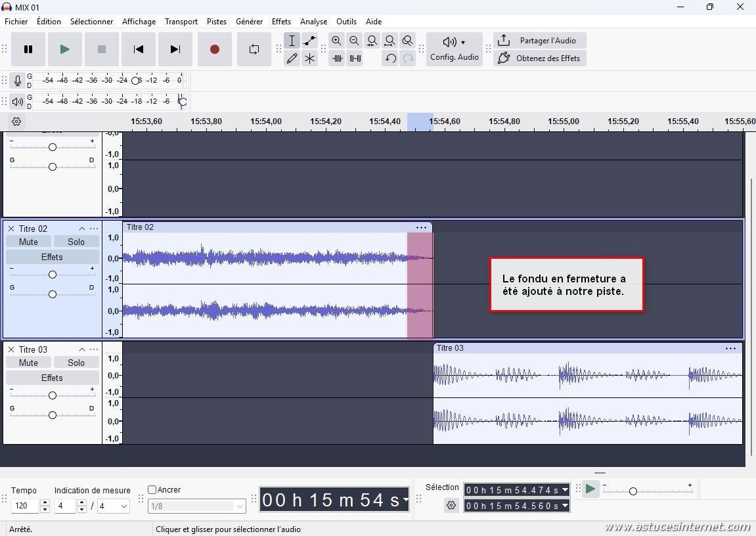Skip to start of project
This screenshot has height=536, width=756.
pyautogui.click(x=138, y=49)
